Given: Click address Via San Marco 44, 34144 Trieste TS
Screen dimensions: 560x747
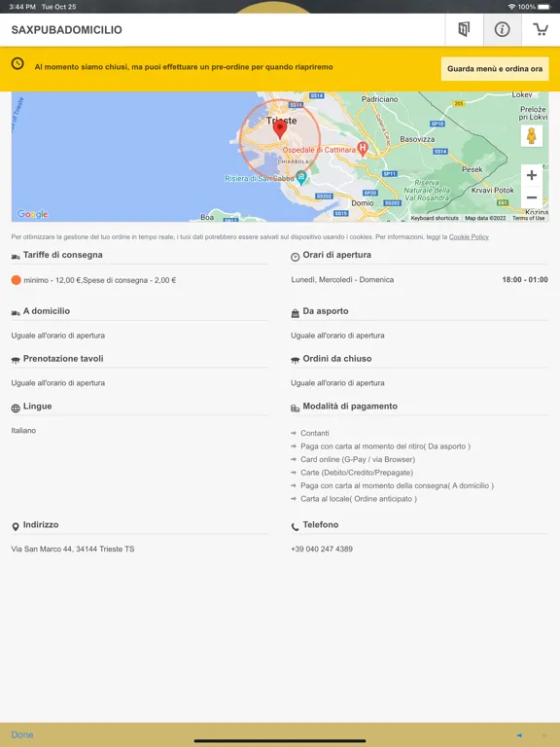Looking at the screenshot, I should (x=73, y=549).
